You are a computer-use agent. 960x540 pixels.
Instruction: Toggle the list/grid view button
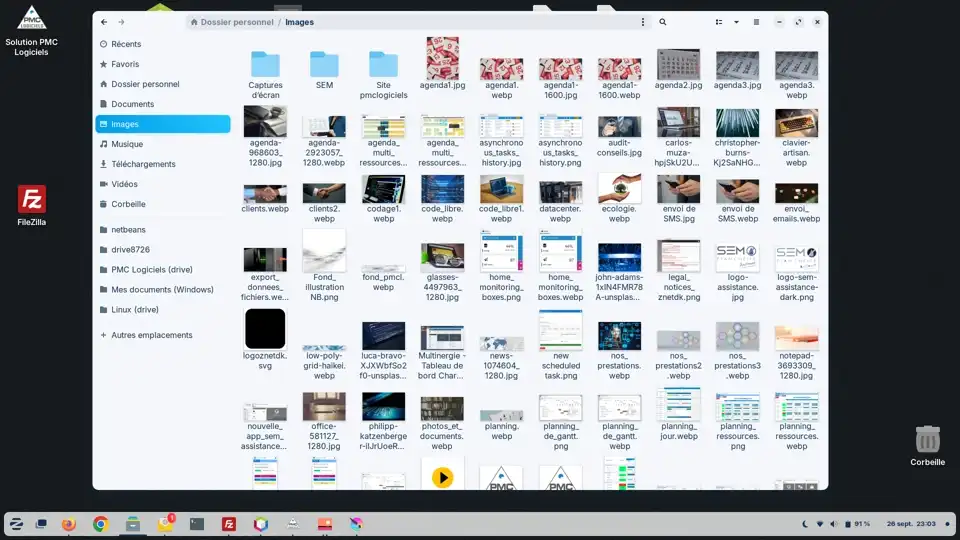[x=718, y=22]
